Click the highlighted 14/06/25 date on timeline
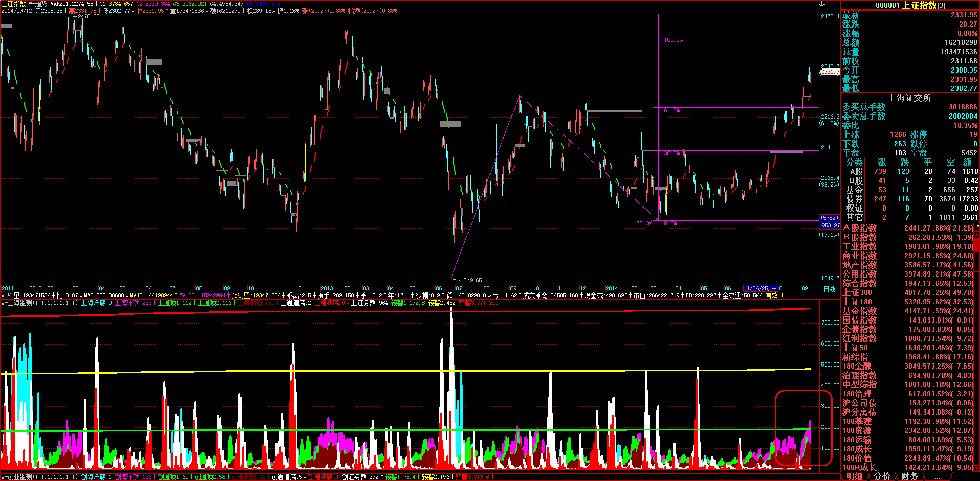This screenshot has height=481, width=980. (x=760, y=288)
